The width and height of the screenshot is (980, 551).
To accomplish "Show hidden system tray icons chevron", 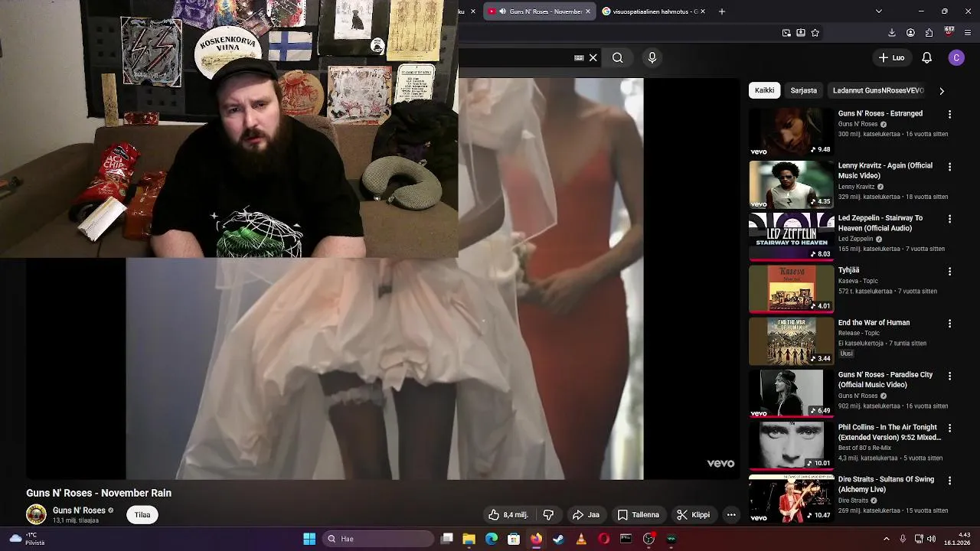I will tap(887, 539).
